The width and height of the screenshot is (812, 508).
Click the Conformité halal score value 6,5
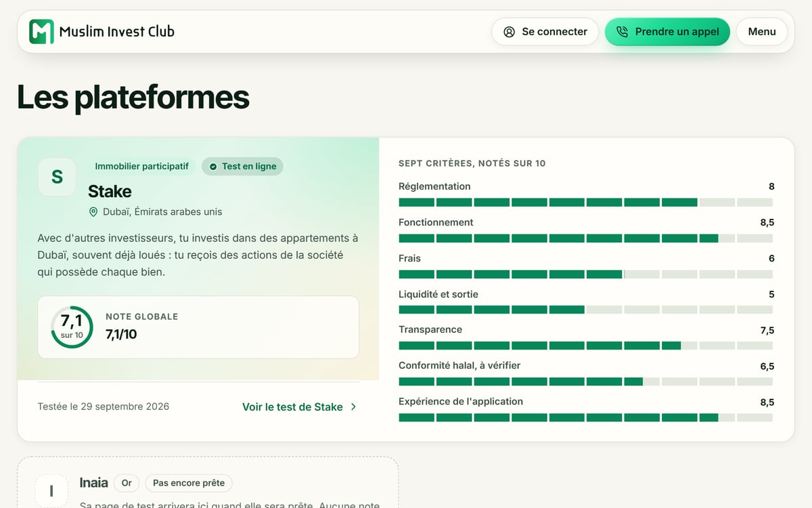point(767,366)
